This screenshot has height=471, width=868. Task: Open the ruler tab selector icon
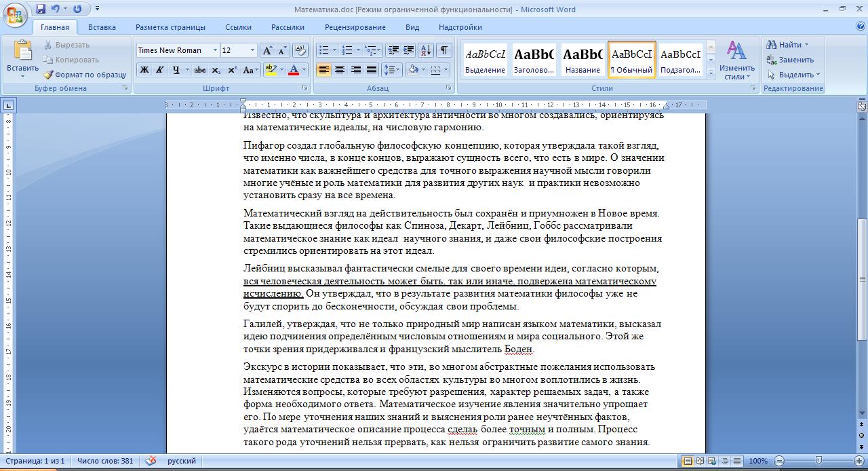[x=8, y=105]
